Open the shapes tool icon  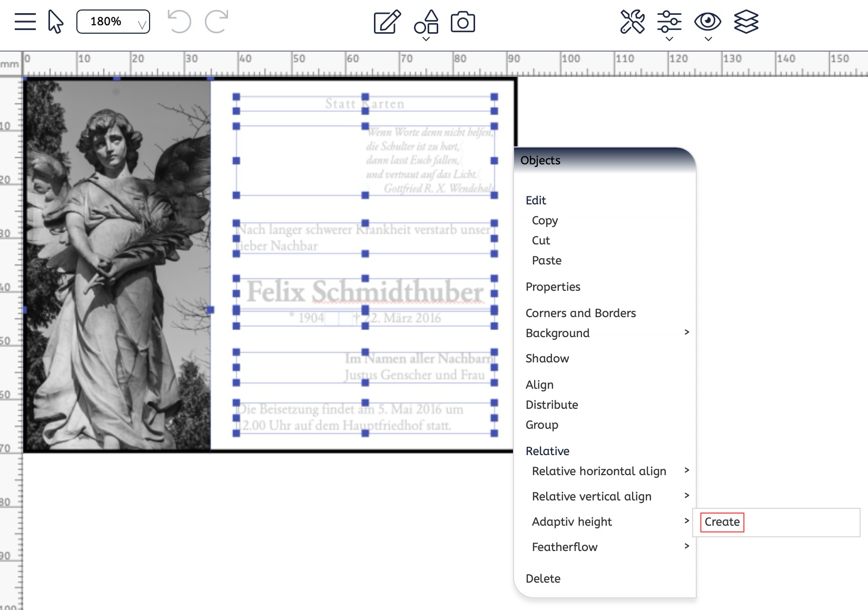(x=426, y=22)
